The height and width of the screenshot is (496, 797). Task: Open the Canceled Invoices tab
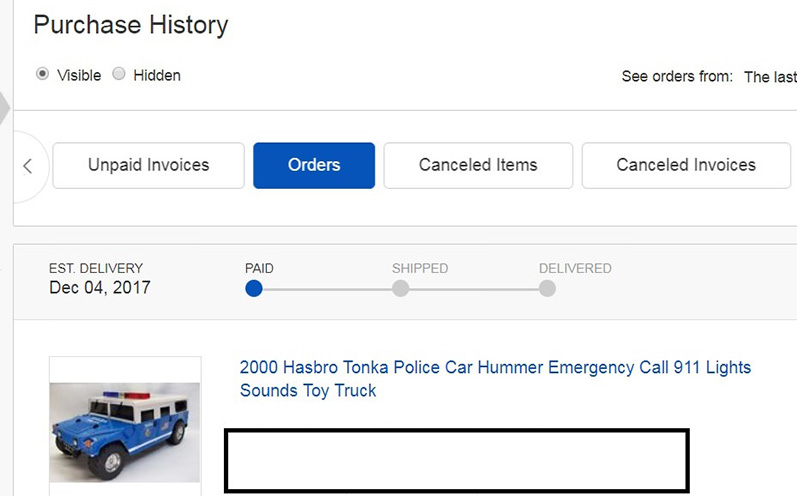tap(686, 166)
